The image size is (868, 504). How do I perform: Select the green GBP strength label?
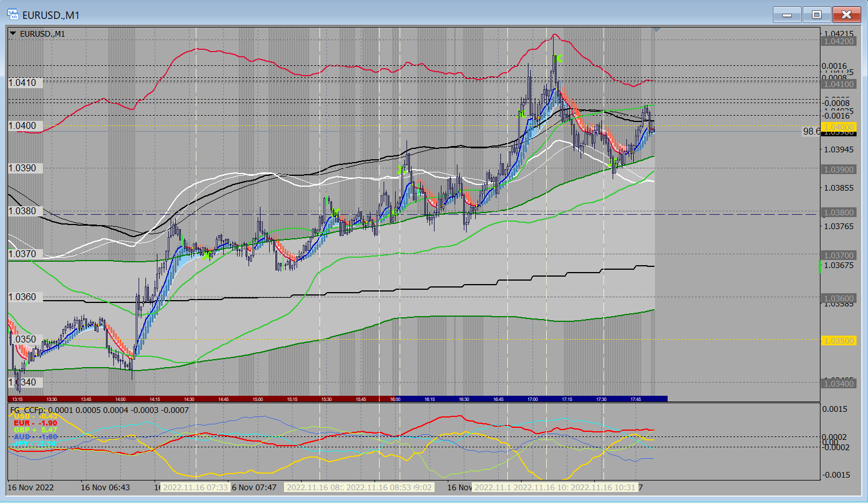click(35, 430)
